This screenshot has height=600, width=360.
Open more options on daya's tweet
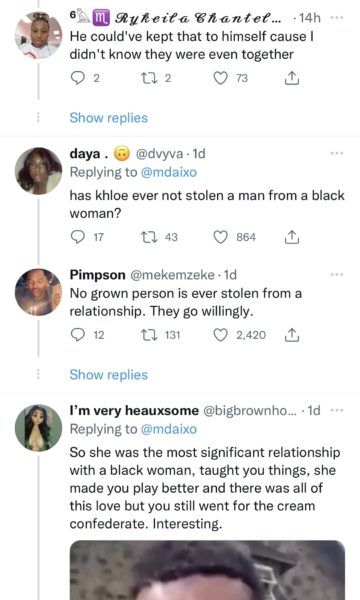click(337, 153)
